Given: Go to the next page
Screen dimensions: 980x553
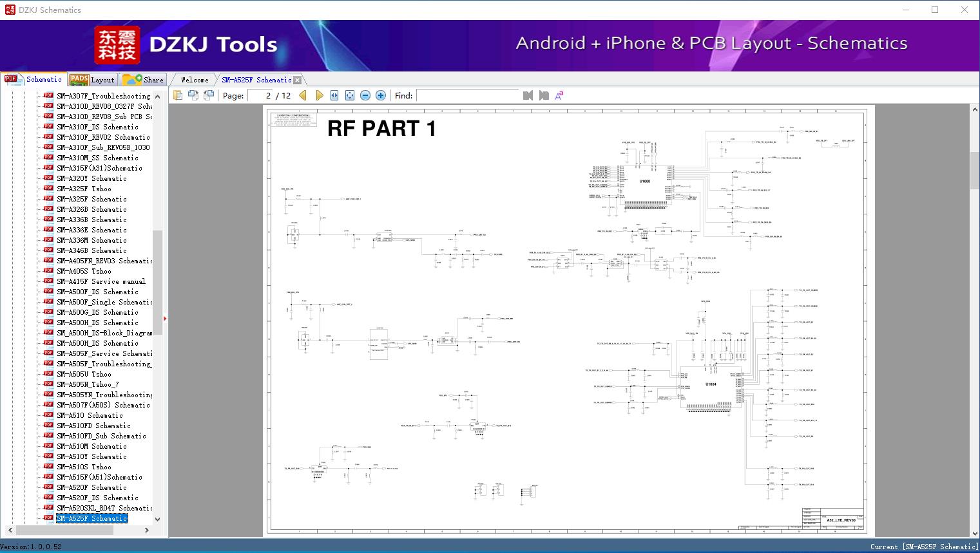Looking at the screenshot, I should [x=319, y=95].
